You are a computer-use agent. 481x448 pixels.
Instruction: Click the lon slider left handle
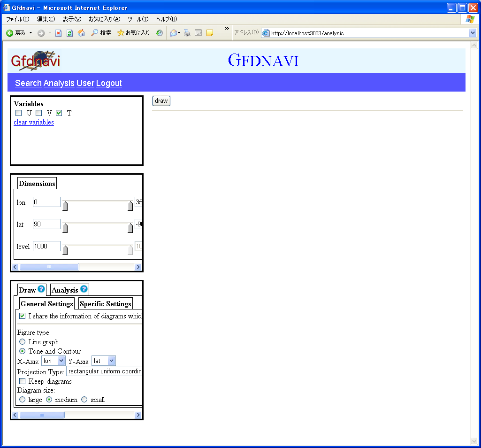point(65,206)
